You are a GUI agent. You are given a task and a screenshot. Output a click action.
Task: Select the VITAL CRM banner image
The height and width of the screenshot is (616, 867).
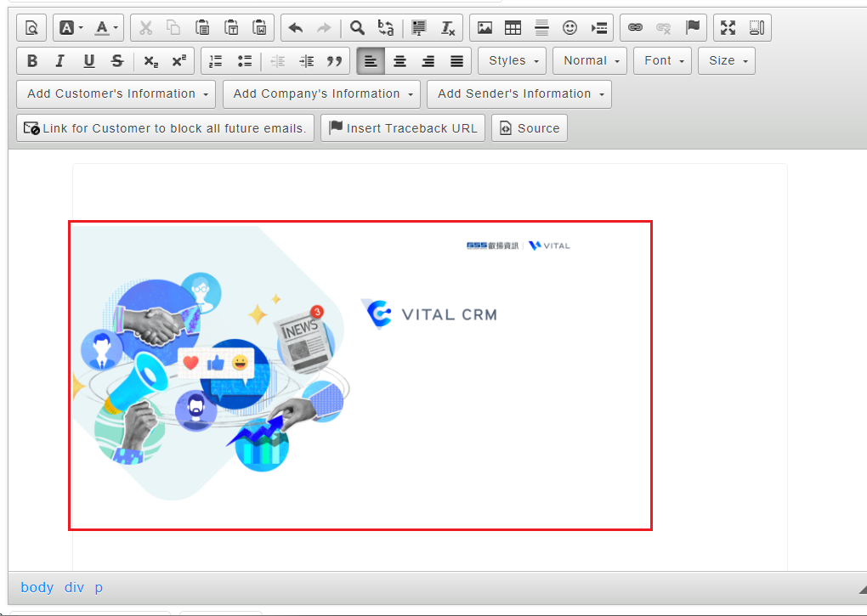coord(360,376)
